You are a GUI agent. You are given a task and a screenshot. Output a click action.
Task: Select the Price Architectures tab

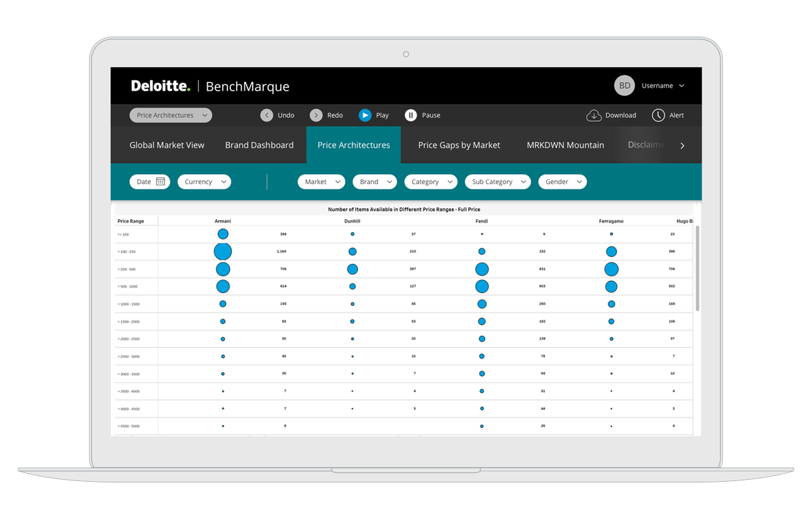click(x=354, y=145)
